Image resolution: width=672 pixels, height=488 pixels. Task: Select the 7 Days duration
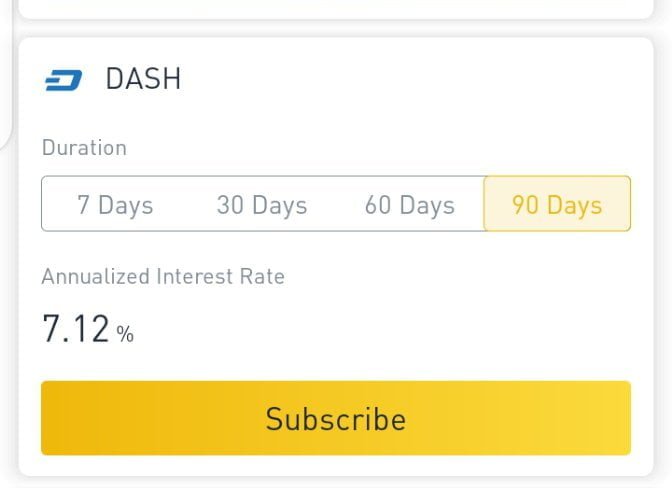tap(115, 205)
